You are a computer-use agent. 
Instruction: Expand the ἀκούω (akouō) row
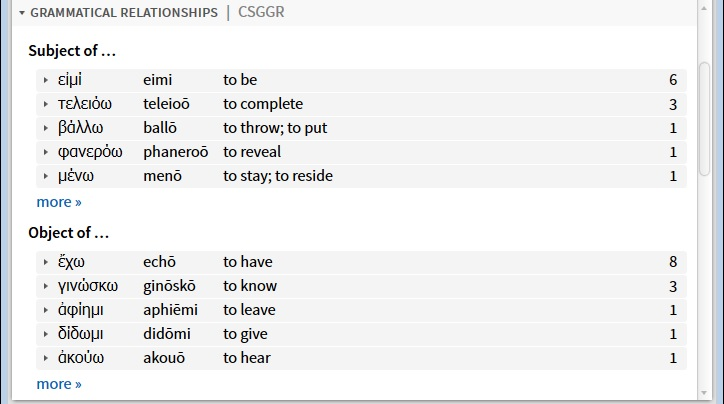click(46, 358)
